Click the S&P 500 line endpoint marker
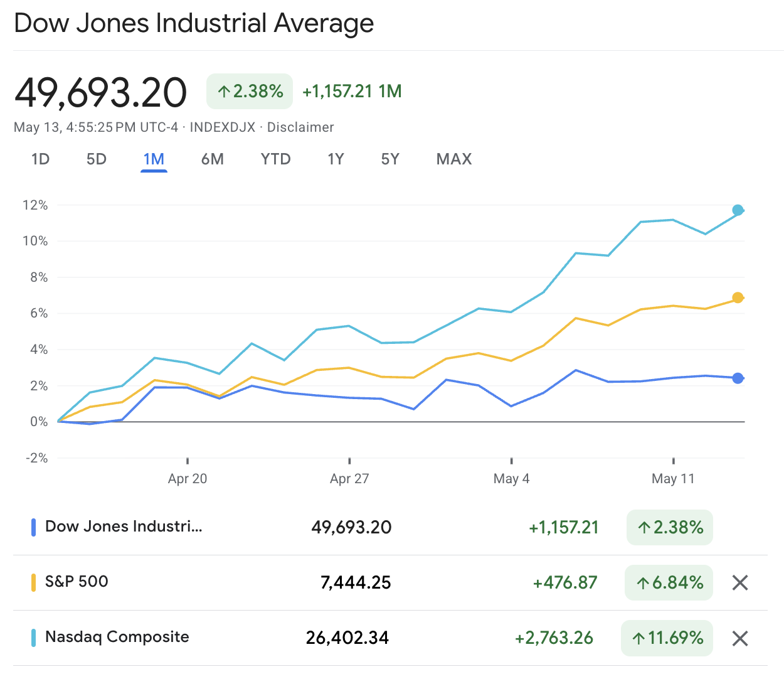 pyautogui.click(x=738, y=297)
